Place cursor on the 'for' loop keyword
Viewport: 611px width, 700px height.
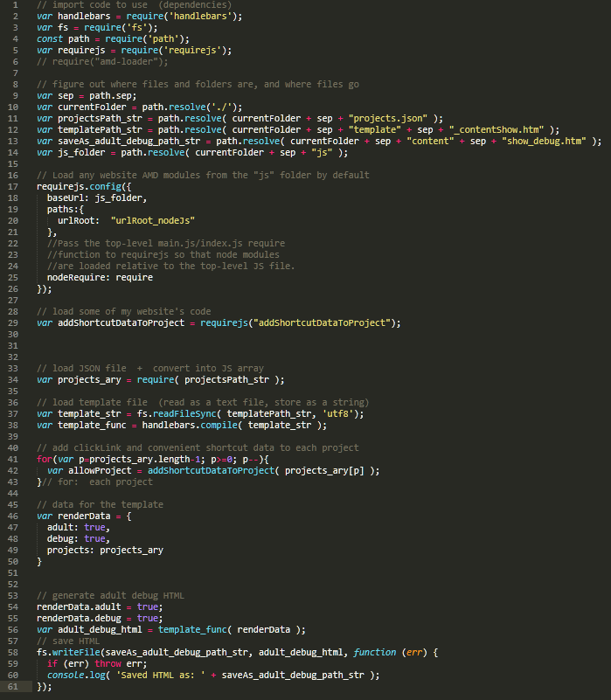point(44,459)
